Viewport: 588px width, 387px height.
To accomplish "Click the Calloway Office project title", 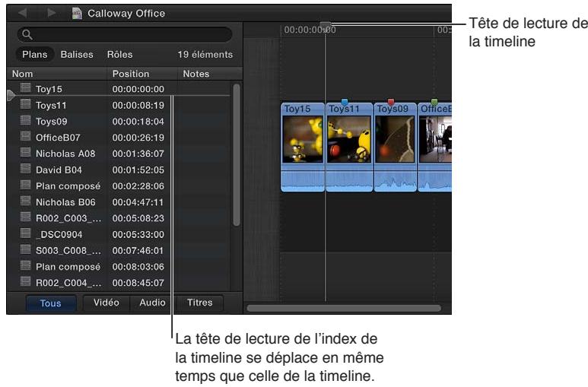I will pyautogui.click(x=126, y=14).
